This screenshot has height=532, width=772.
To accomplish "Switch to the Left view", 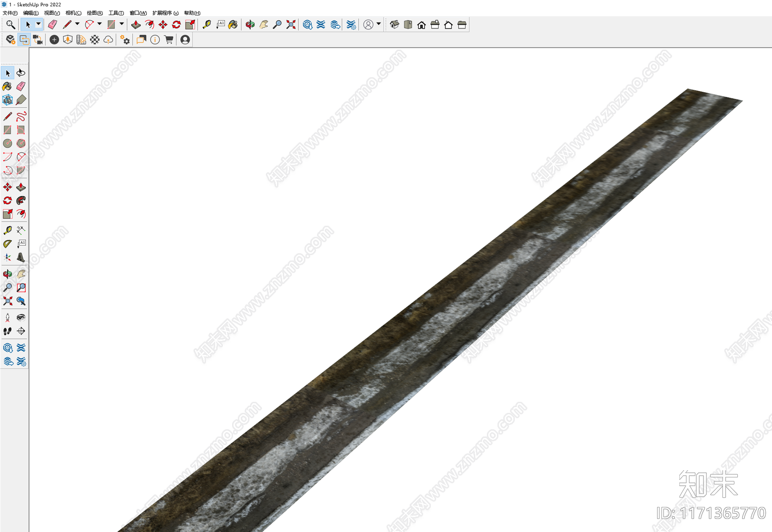I will click(x=462, y=25).
